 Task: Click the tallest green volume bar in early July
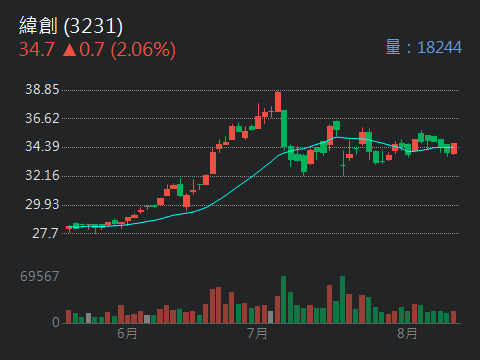point(283,299)
